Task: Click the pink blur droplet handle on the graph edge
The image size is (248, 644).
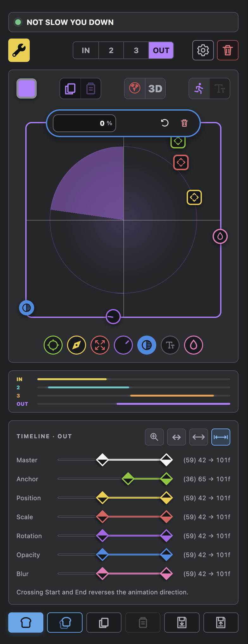Action: (220, 236)
